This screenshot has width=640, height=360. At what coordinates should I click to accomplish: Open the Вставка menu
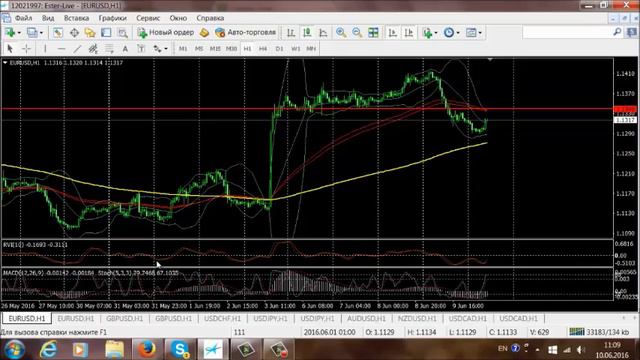tap(76, 18)
